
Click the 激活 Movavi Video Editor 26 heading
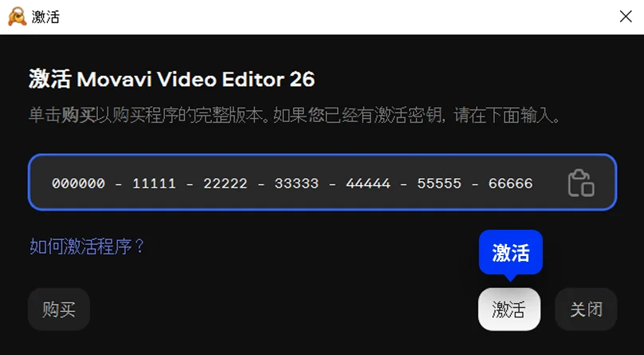coord(171,79)
